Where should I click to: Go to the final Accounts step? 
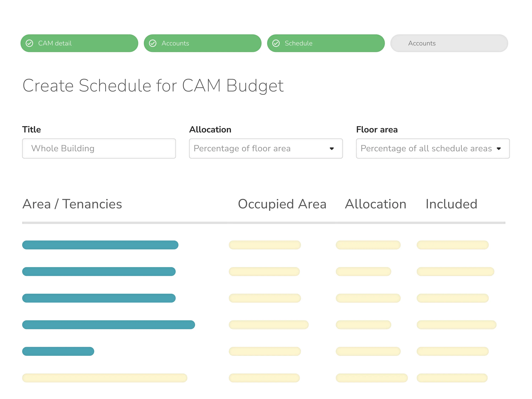(x=449, y=43)
